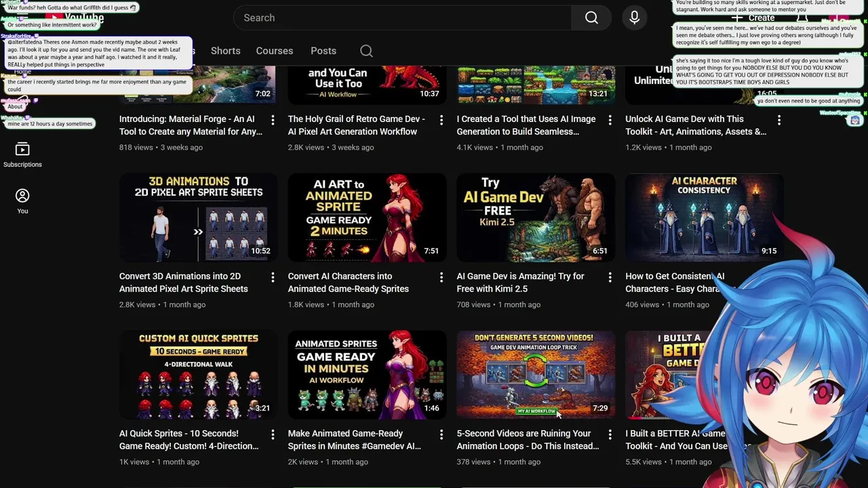Image resolution: width=868 pixels, height=488 pixels.
Task: Open the Custom AI Quick Sprites thumbnail
Action: pyautogui.click(x=198, y=375)
